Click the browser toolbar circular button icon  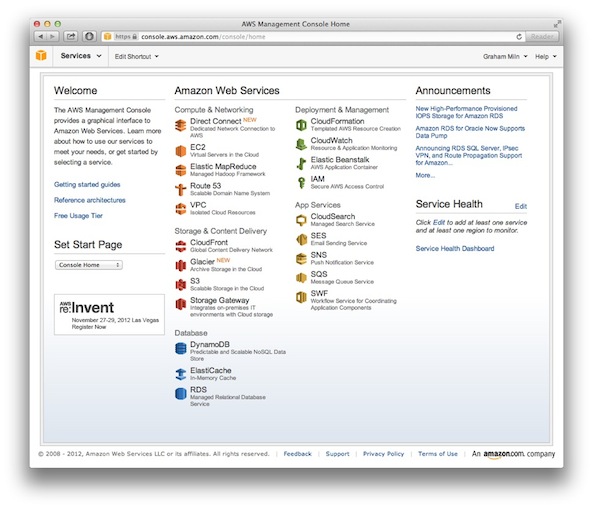tap(89, 36)
